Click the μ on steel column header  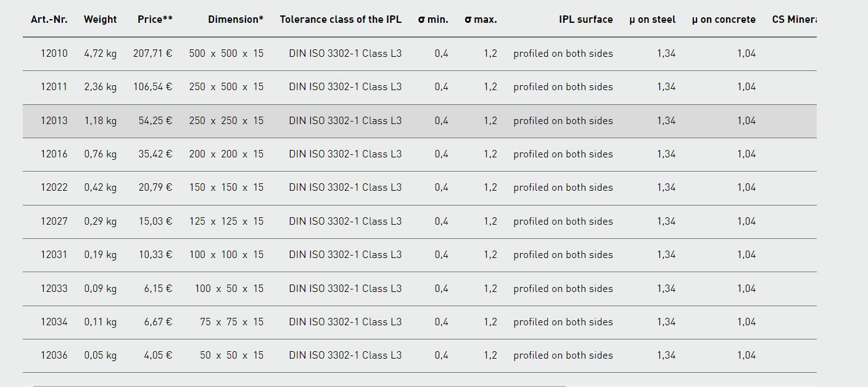(x=652, y=20)
